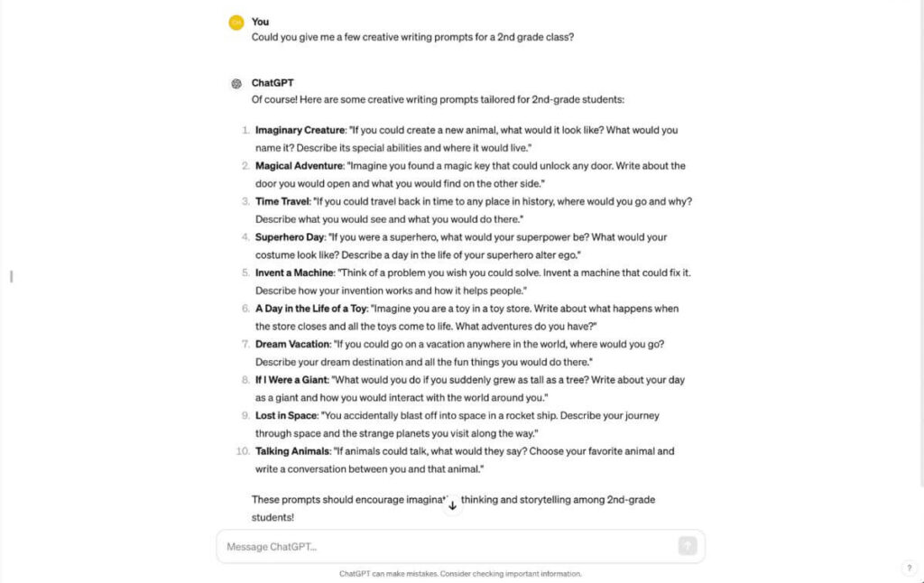Click the "Lost in Space" prompt title

pyautogui.click(x=286, y=415)
